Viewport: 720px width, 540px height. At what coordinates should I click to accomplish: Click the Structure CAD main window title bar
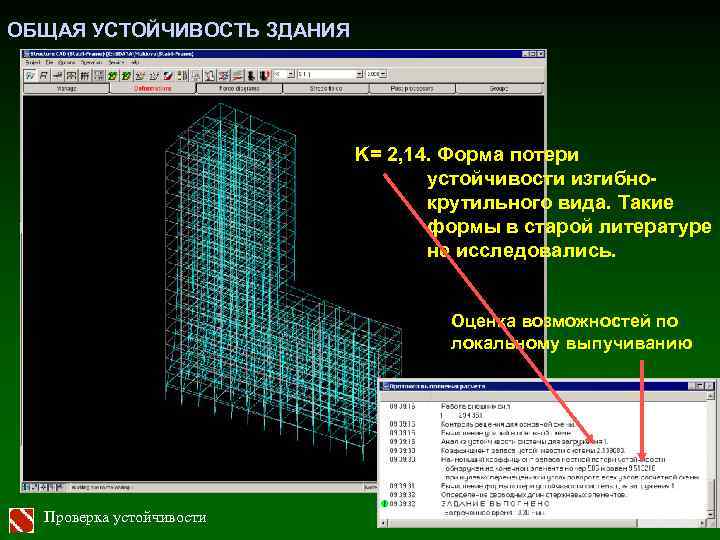[x=283, y=54]
